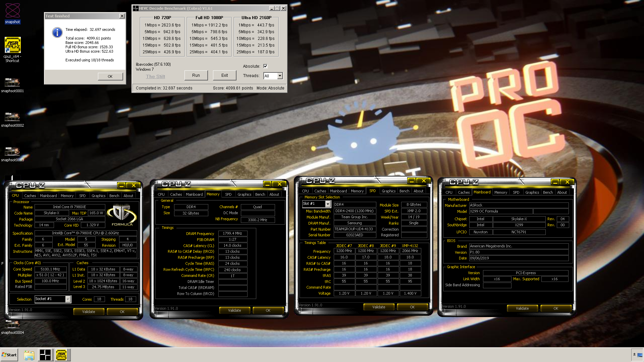The height and width of the screenshot is (362, 644).
Task: Open CPU tab in SPD window
Action: pyautogui.click(x=305, y=191)
